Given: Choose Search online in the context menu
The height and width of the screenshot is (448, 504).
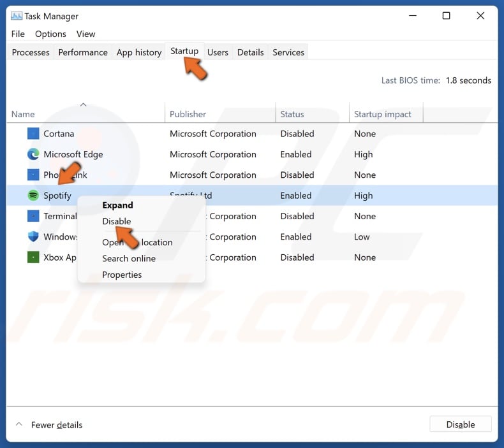Looking at the screenshot, I should (129, 259).
